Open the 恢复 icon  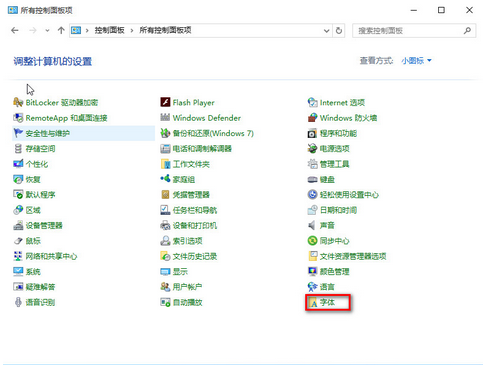tap(18, 179)
